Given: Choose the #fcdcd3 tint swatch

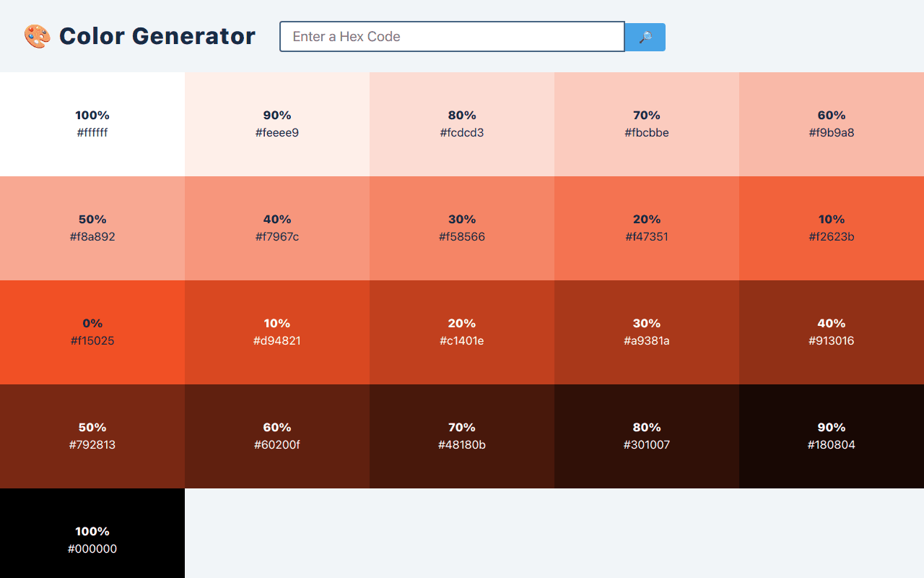Looking at the screenshot, I should click(462, 124).
